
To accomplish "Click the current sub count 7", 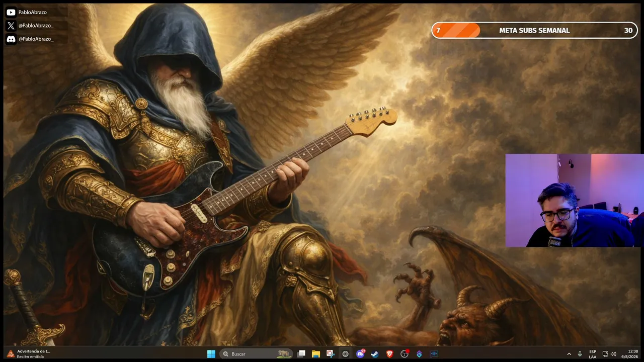I will point(438,30).
